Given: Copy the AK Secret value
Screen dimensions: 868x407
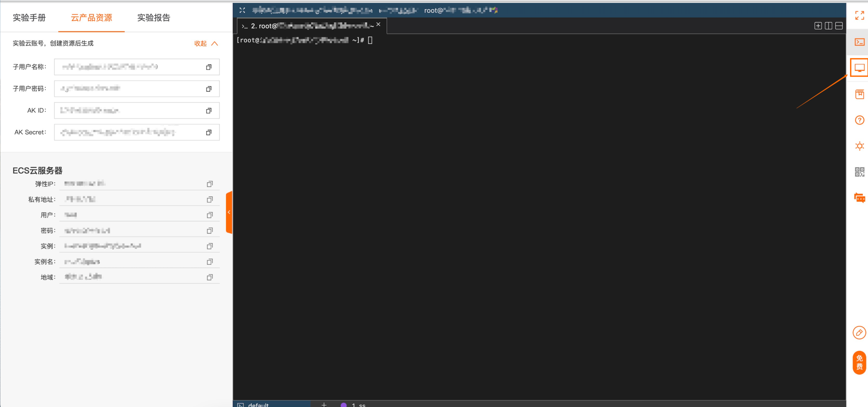Looking at the screenshot, I should click(209, 132).
